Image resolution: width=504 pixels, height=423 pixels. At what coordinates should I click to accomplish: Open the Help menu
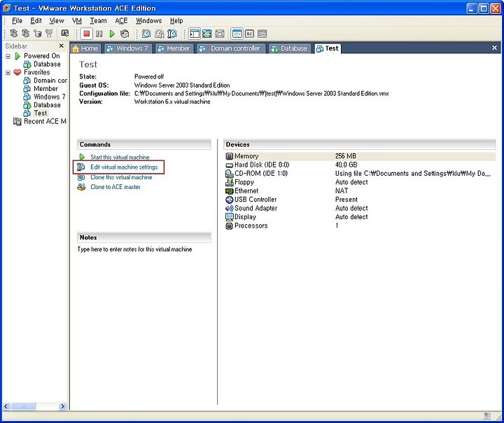click(176, 21)
